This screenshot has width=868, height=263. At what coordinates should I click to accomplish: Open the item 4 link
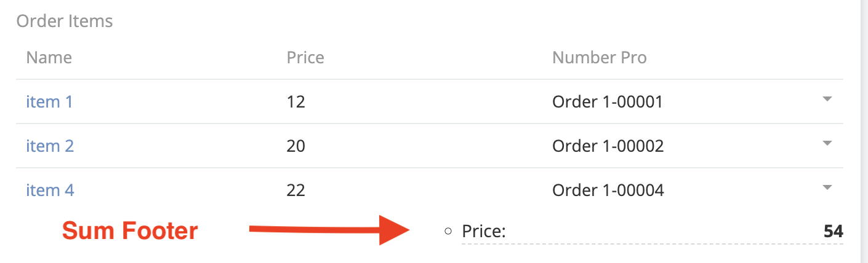pos(50,190)
